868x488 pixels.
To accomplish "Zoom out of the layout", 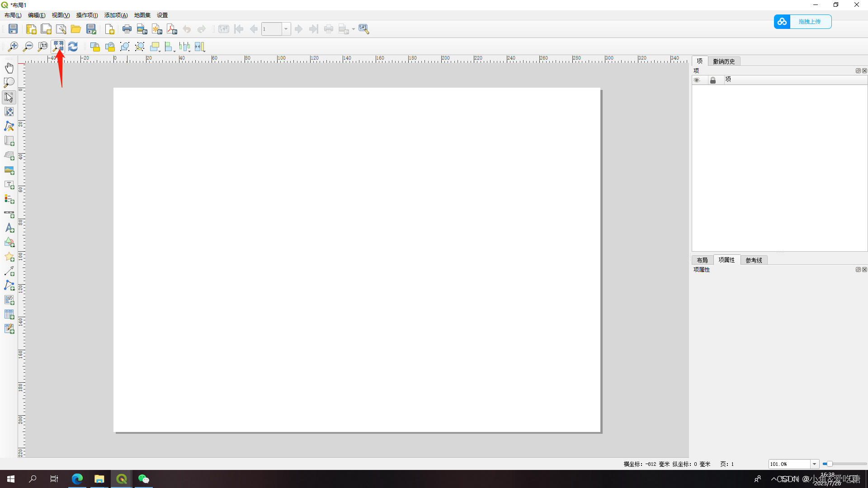I will pos(28,47).
